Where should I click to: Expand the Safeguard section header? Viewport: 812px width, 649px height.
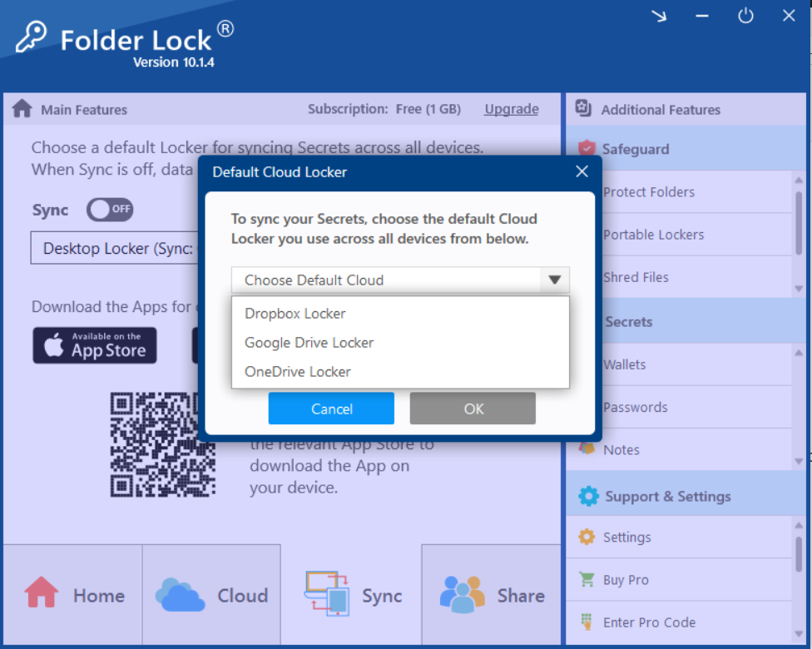pyautogui.click(x=686, y=149)
